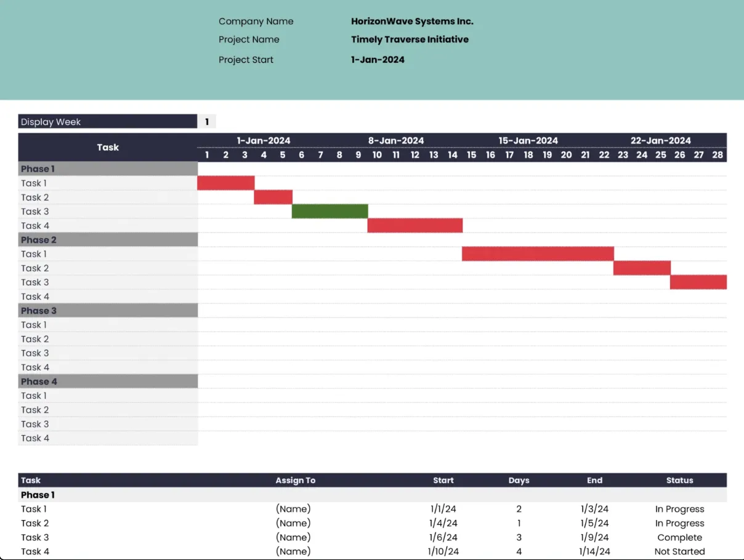Select the Timely Traverse Initiative project name
The image size is (744, 560).
pyautogui.click(x=410, y=39)
